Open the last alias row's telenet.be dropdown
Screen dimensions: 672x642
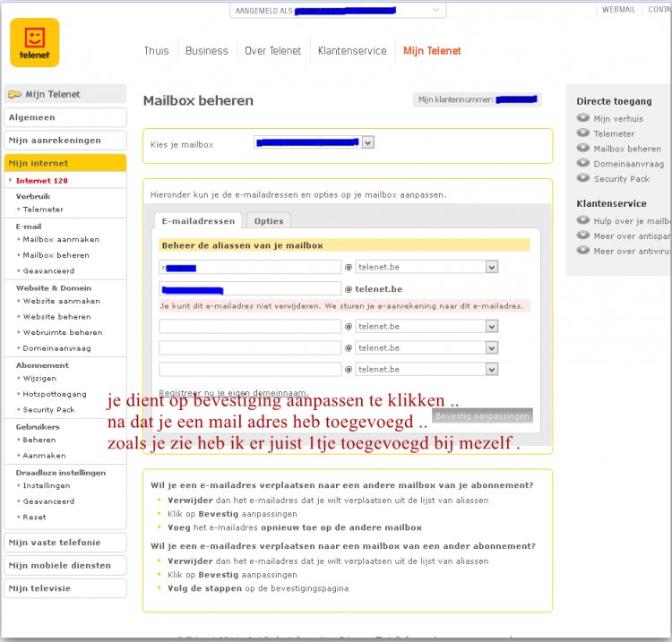492,369
